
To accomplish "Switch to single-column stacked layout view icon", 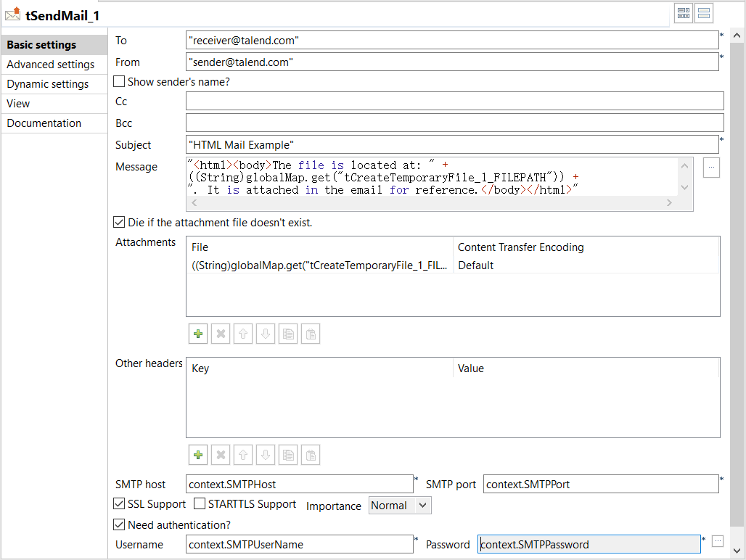I will coord(704,13).
